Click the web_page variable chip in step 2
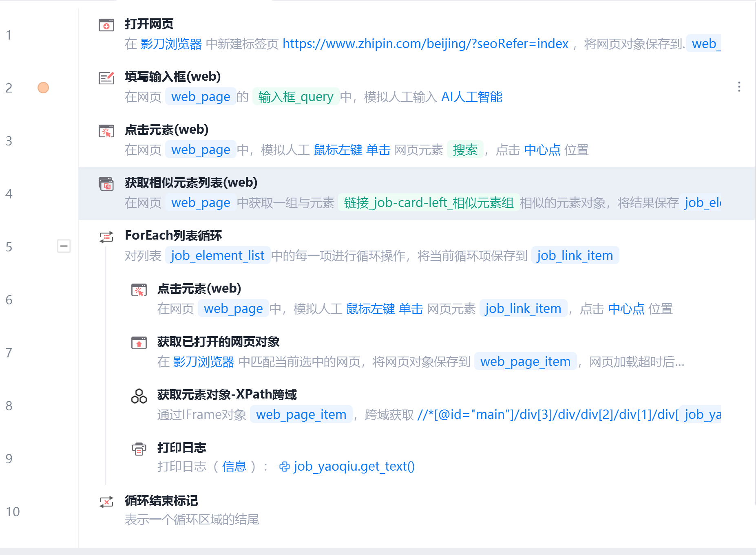The height and width of the screenshot is (555, 756). click(200, 97)
